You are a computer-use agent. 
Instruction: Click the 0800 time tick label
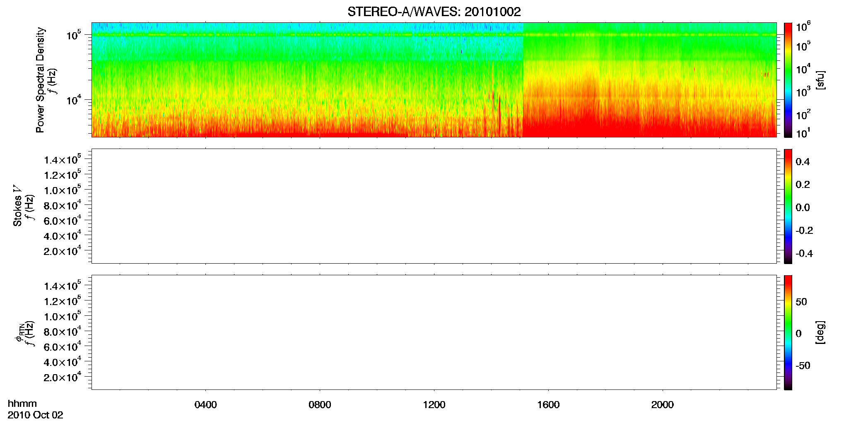[320, 405]
